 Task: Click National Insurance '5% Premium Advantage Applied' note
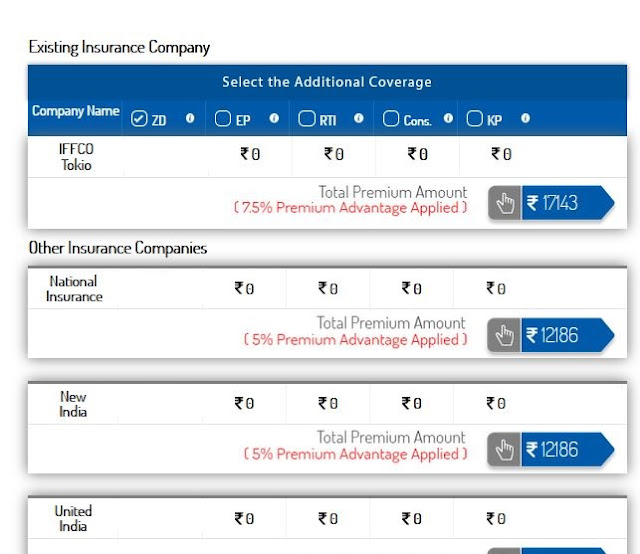(356, 339)
